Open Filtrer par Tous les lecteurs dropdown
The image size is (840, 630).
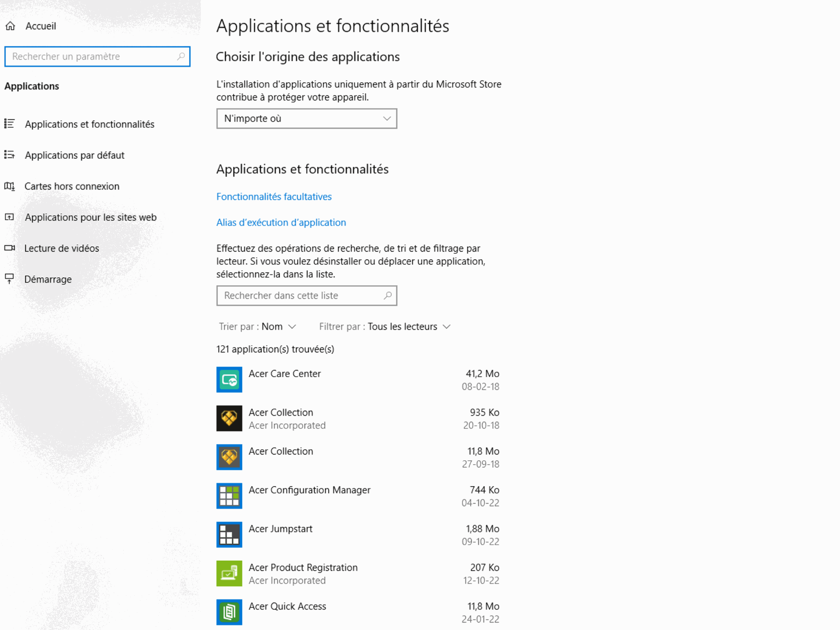click(385, 327)
